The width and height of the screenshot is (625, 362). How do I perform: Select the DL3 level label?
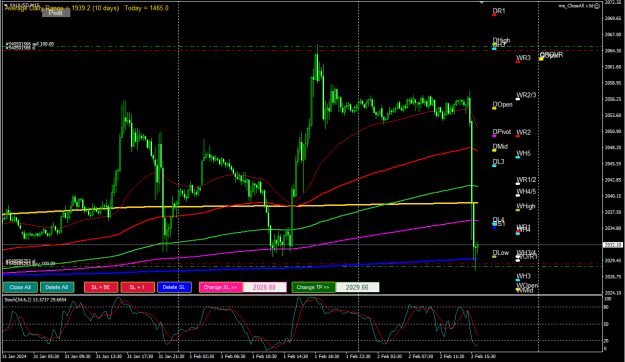[x=498, y=161]
